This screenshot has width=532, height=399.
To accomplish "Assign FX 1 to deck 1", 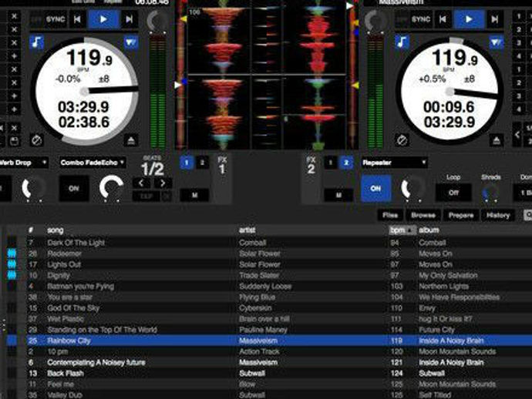I will [x=187, y=163].
